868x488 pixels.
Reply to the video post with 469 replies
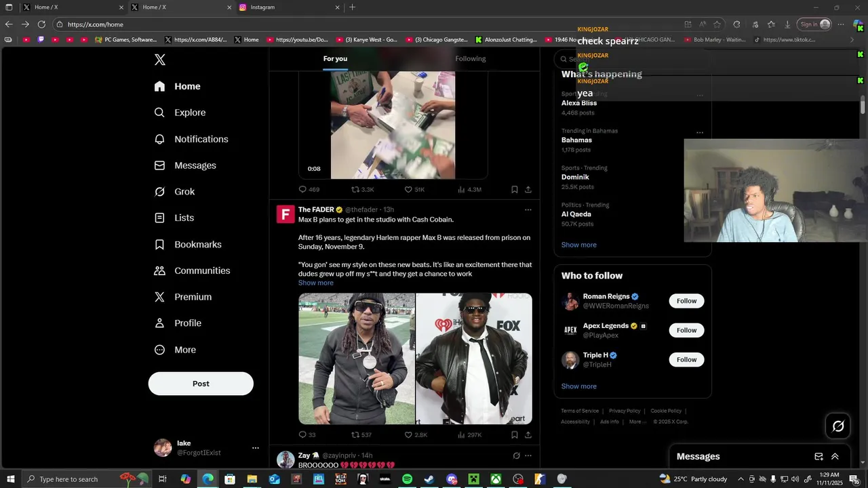point(309,190)
